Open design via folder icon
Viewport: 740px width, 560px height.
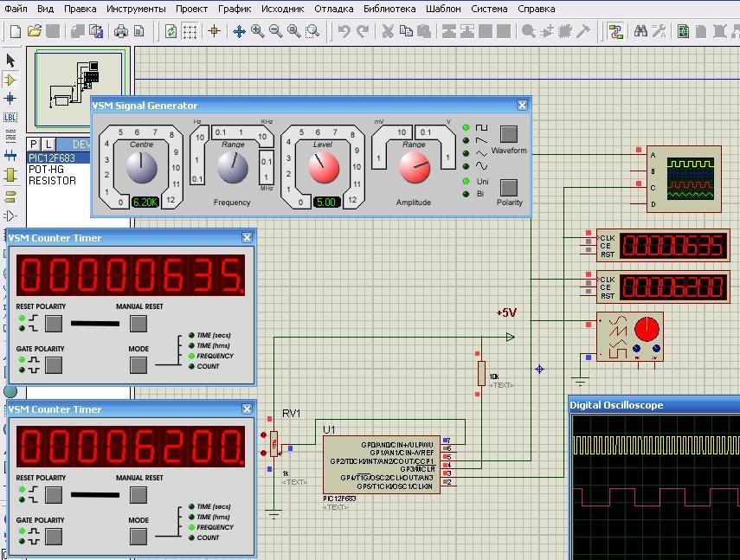[x=34, y=32]
